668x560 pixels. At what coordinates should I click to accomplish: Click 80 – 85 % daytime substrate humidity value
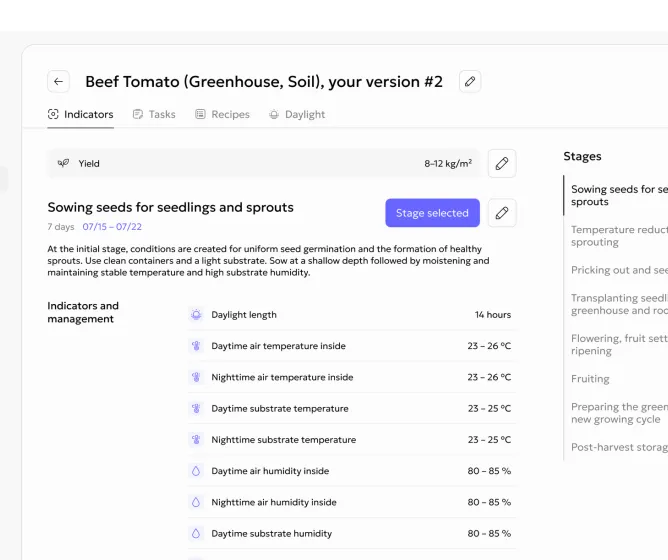(x=489, y=533)
